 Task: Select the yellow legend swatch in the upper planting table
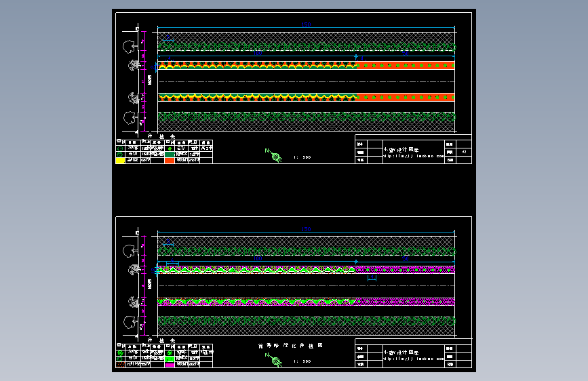(x=120, y=161)
